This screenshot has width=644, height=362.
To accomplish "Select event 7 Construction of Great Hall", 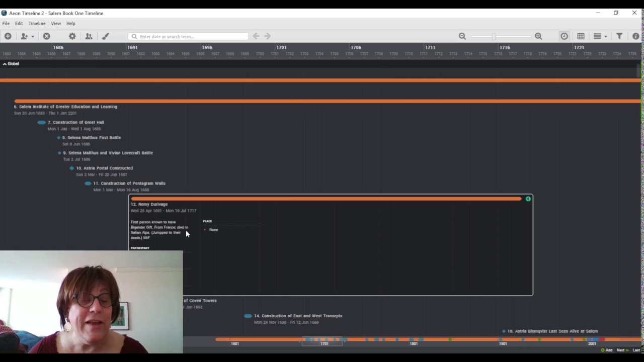I will (x=75, y=122).
